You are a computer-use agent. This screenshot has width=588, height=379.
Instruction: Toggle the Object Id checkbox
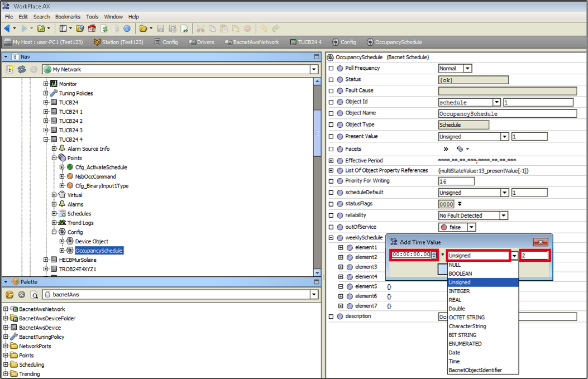tap(331, 102)
